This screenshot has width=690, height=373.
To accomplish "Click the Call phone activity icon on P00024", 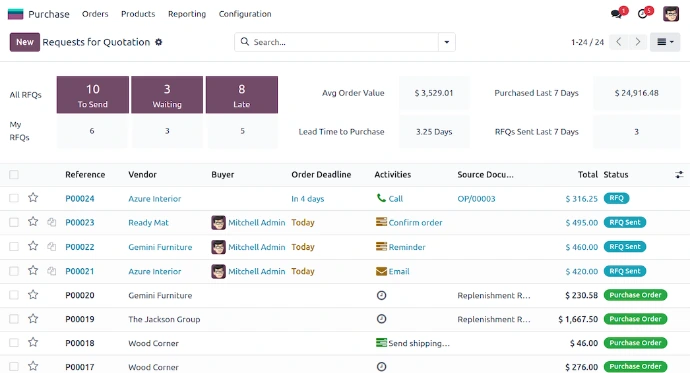I will tap(381, 198).
